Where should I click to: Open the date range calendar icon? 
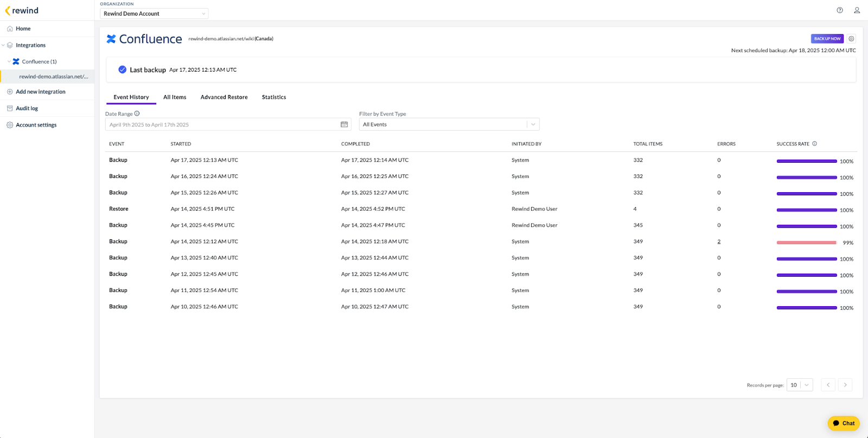pyautogui.click(x=344, y=124)
